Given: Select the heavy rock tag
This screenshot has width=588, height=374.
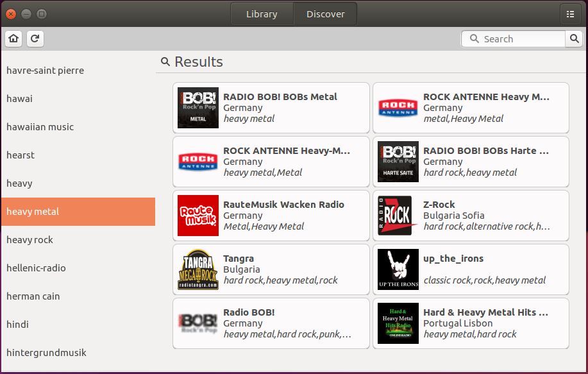Looking at the screenshot, I should coord(29,240).
